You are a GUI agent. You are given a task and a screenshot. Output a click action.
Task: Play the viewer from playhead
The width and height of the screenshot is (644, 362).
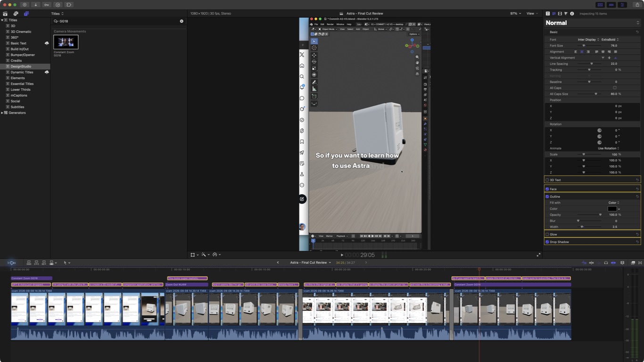(x=342, y=255)
